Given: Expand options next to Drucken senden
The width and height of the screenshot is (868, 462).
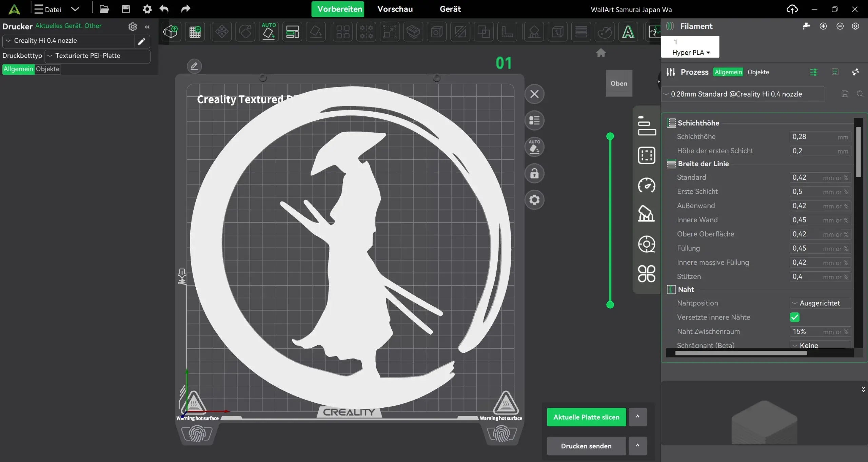Looking at the screenshot, I should click(x=637, y=446).
